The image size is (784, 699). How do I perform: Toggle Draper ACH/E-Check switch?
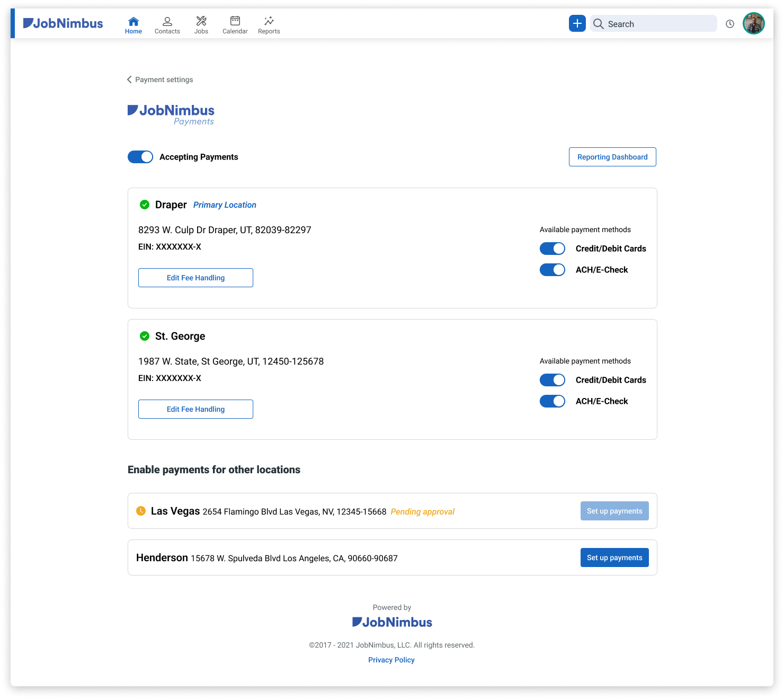coord(553,270)
